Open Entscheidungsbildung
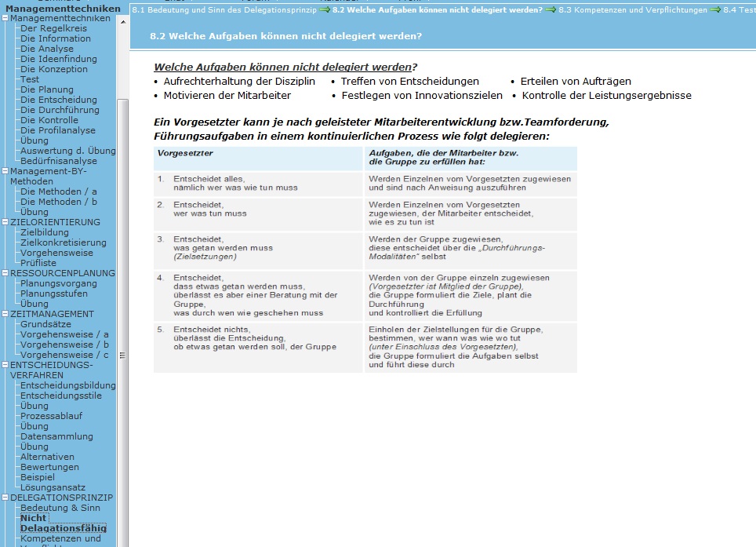 [x=68, y=385]
